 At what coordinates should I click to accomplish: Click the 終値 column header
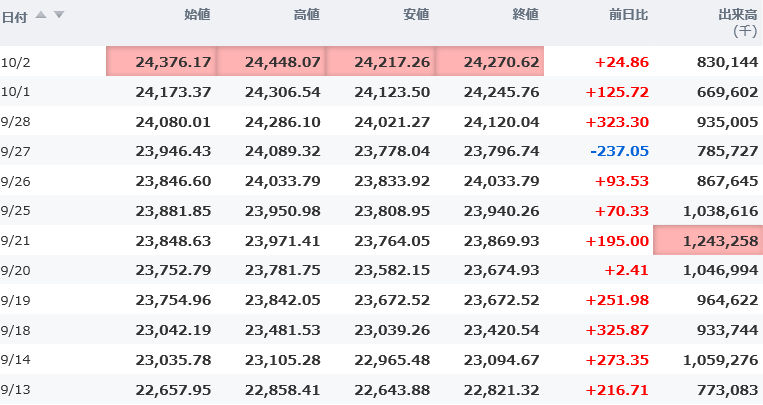pos(525,15)
